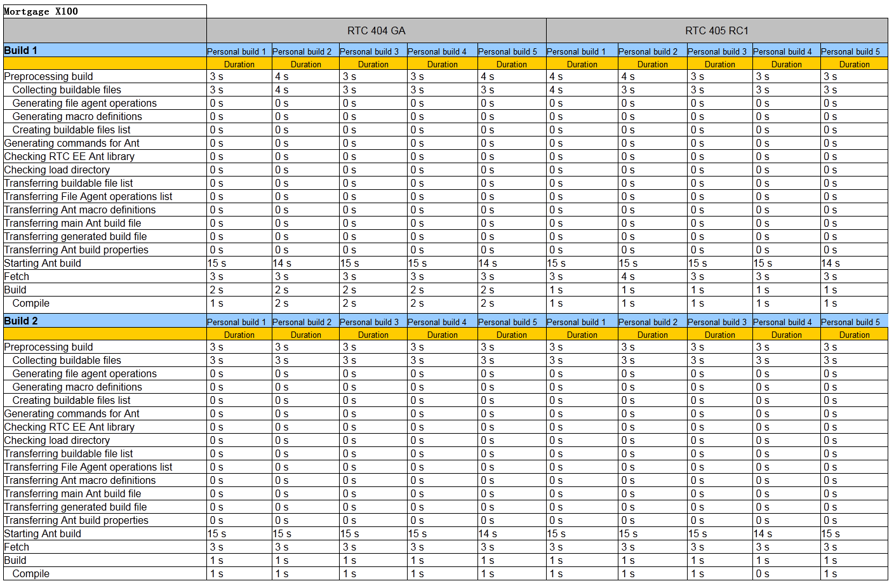Image resolution: width=894 pixels, height=588 pixels.
Task: Click 'Transferring buildable file list' in Build 2
Action: pos(69,453)
